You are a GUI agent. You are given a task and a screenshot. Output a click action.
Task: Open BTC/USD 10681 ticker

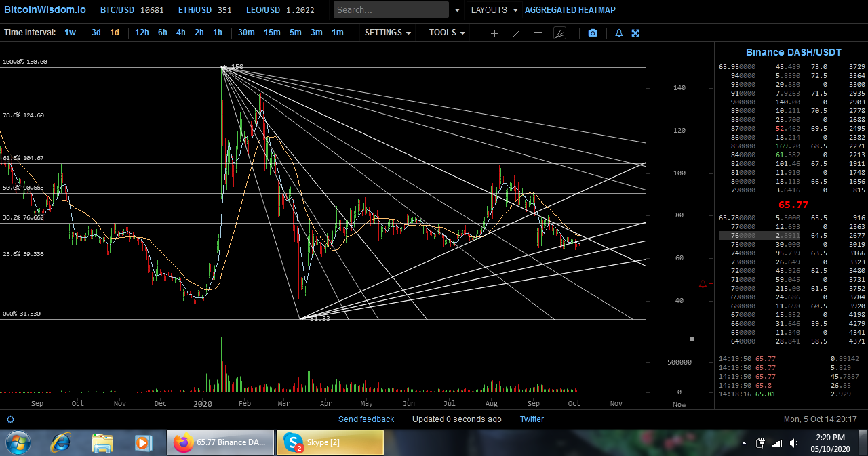pyautogui.click(x=132, y=10)
